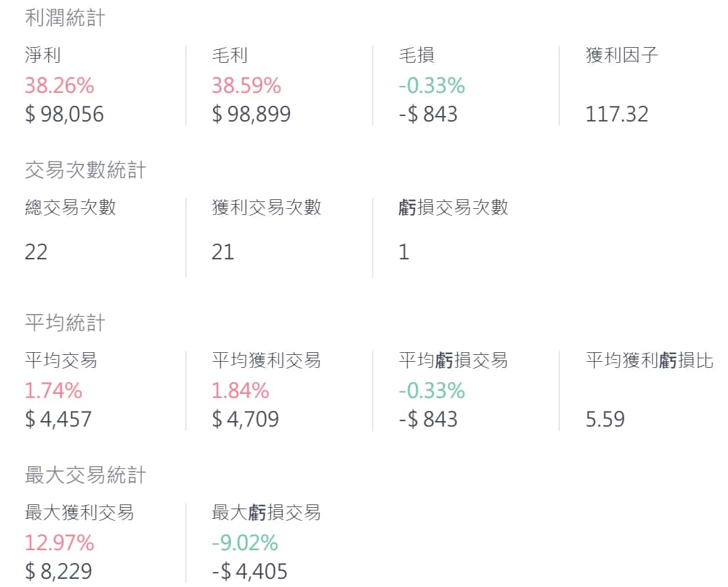Click the 平均獲利交易 amount $ 4,709
The width and height of the screenshot is (728, 587).
point(245,418)
